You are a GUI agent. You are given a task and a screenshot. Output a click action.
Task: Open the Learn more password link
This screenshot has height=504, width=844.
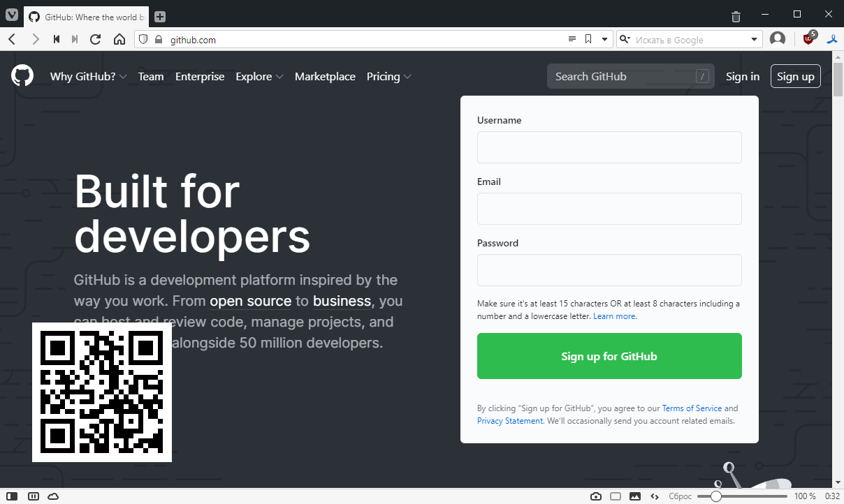pos(615,316)
